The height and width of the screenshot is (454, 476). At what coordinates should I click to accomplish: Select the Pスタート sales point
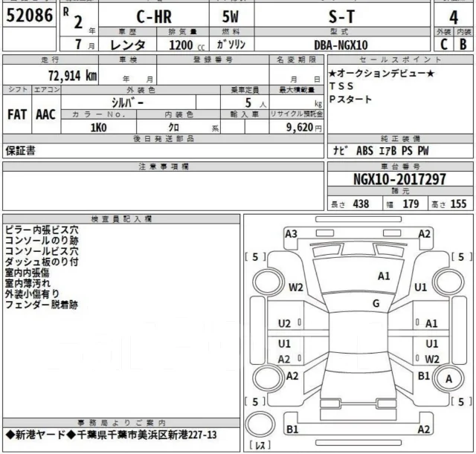coord(350,99)
